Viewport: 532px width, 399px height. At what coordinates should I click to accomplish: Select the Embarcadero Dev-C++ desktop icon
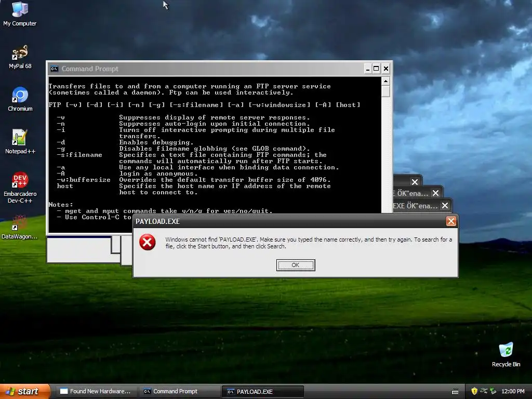20,188
